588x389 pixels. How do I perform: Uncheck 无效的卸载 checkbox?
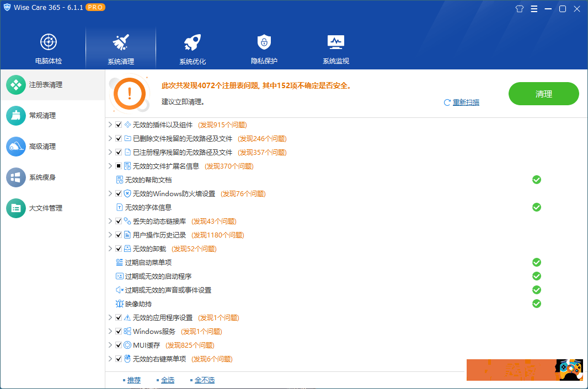(119, 248)
